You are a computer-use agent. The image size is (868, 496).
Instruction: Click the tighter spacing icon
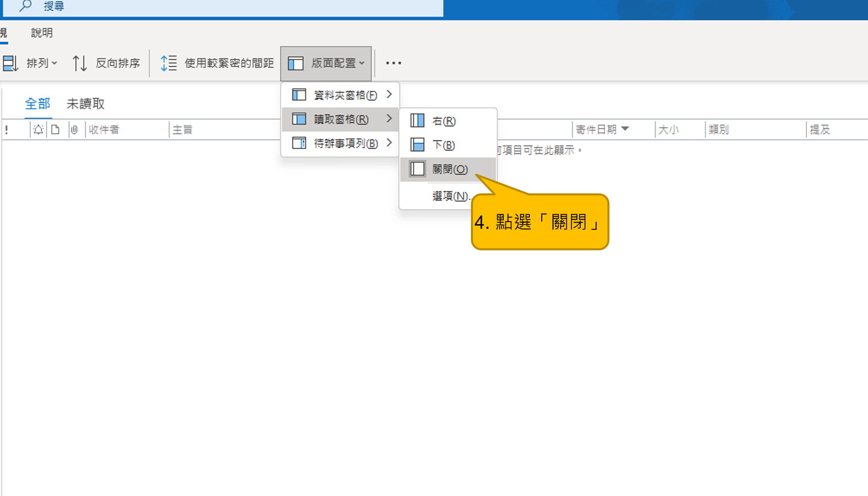click(x=168, y=63)
